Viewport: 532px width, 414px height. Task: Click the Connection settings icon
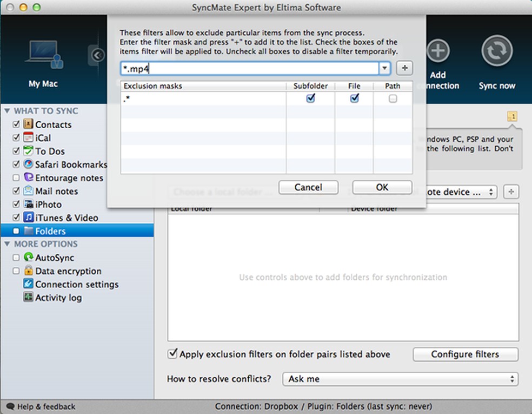28,284
